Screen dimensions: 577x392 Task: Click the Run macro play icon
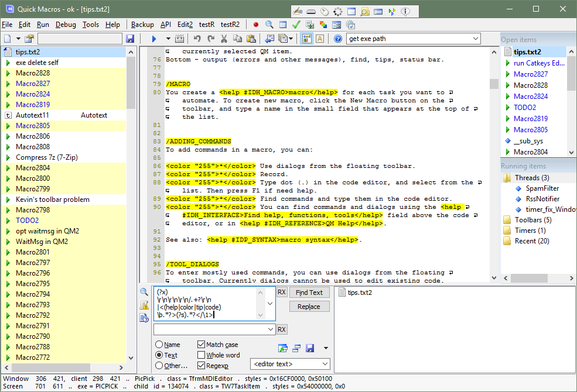(155, 39)
